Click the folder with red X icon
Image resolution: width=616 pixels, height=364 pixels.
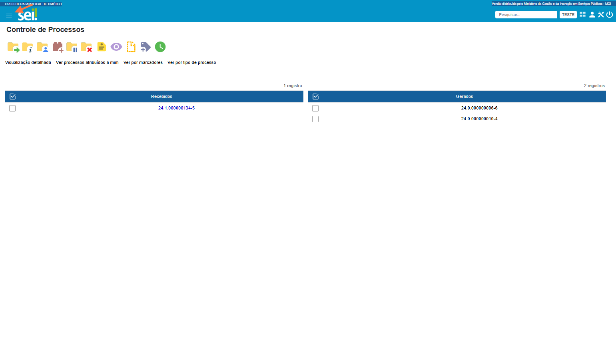[x=86, y=47]
